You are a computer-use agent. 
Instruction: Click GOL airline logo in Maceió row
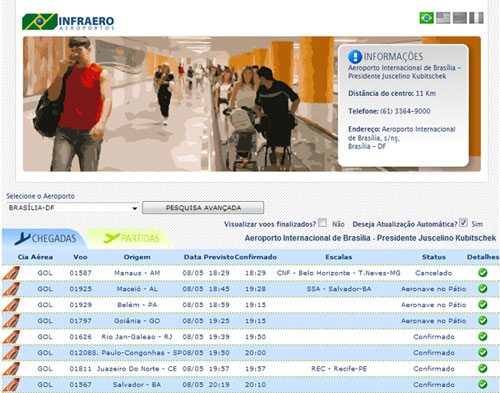(x=11, y=289)
